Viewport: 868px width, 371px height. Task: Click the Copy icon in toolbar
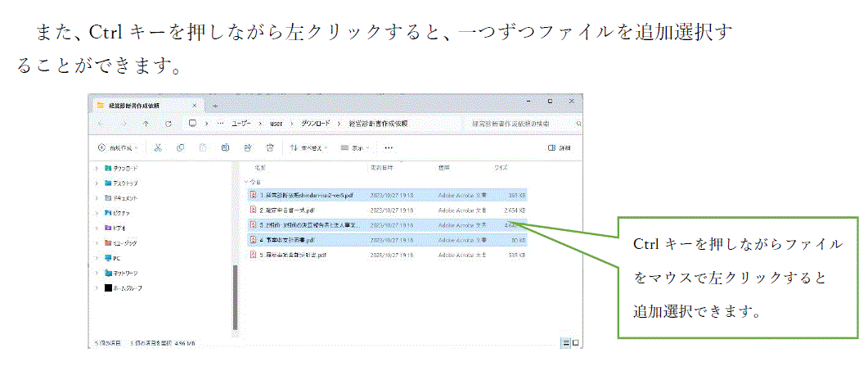179,148
